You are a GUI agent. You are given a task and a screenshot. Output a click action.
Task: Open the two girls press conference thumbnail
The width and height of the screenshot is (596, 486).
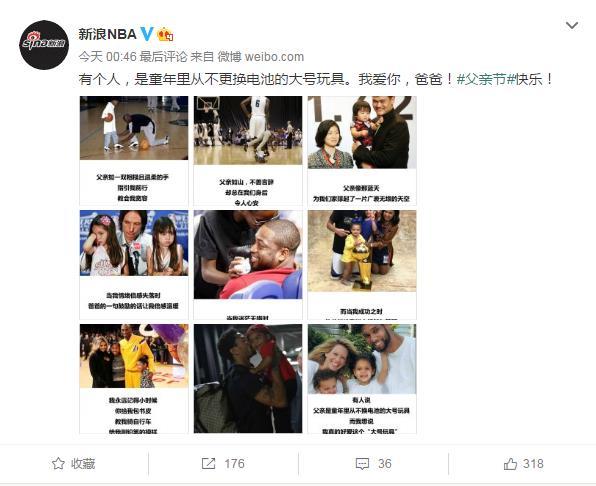134,264
